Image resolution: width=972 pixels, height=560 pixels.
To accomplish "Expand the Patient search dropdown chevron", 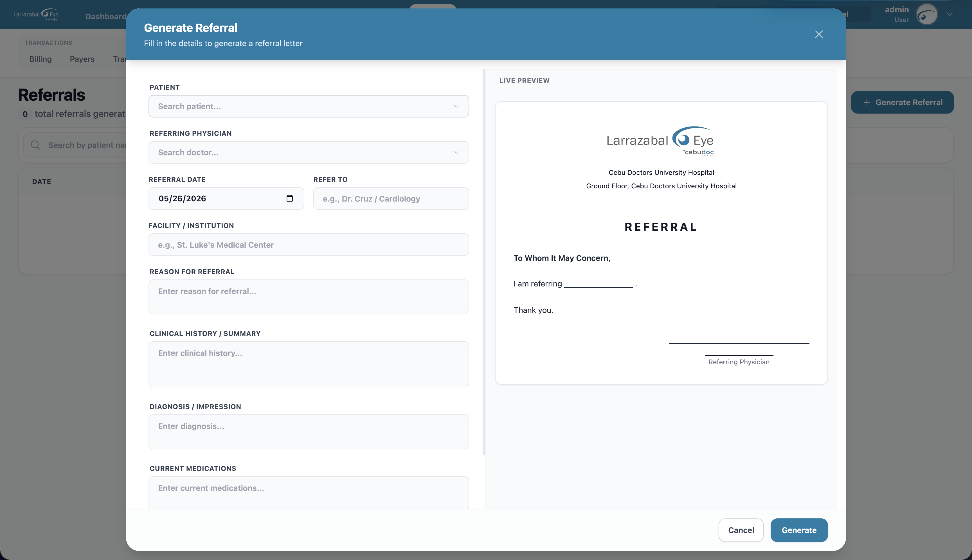I will pyautogui.click(x=456, y=106).
